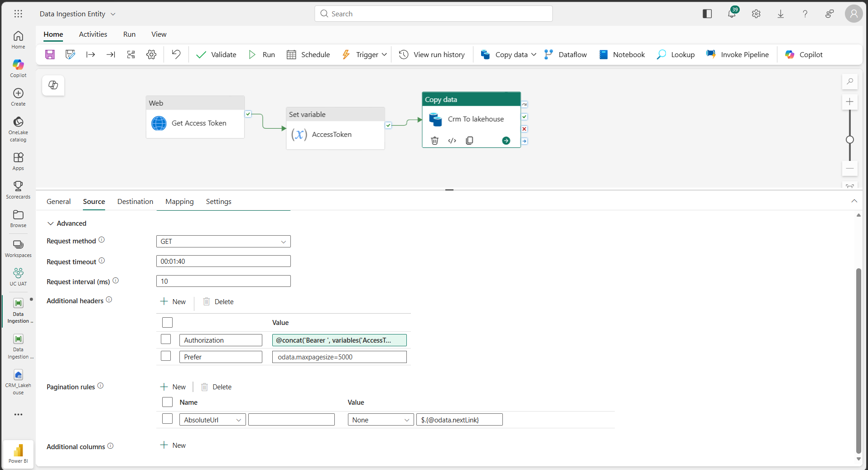The height and width of the screenshot is (470, 868).
Task: Add a New additional header
Action: [x=173, y=301]
